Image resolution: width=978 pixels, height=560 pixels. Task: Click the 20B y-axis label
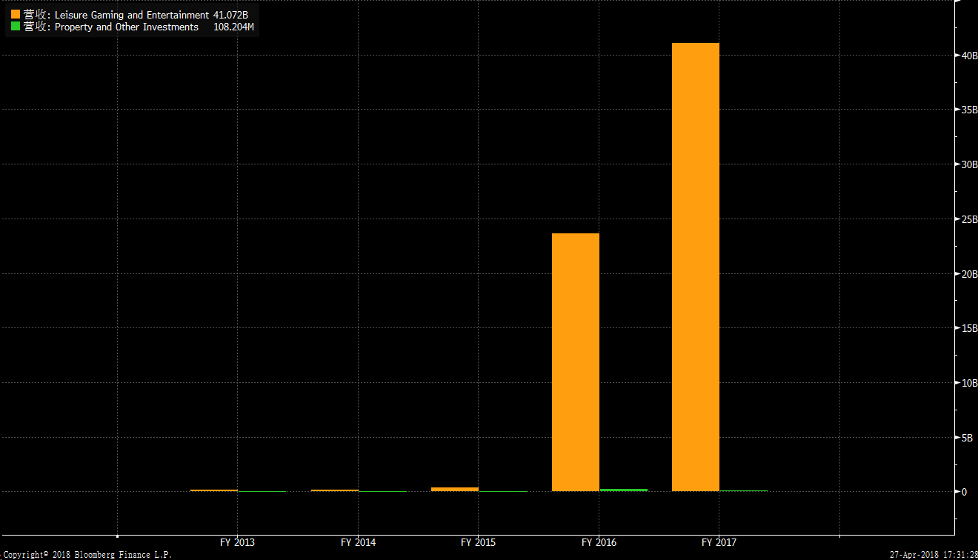click(969, 273)
